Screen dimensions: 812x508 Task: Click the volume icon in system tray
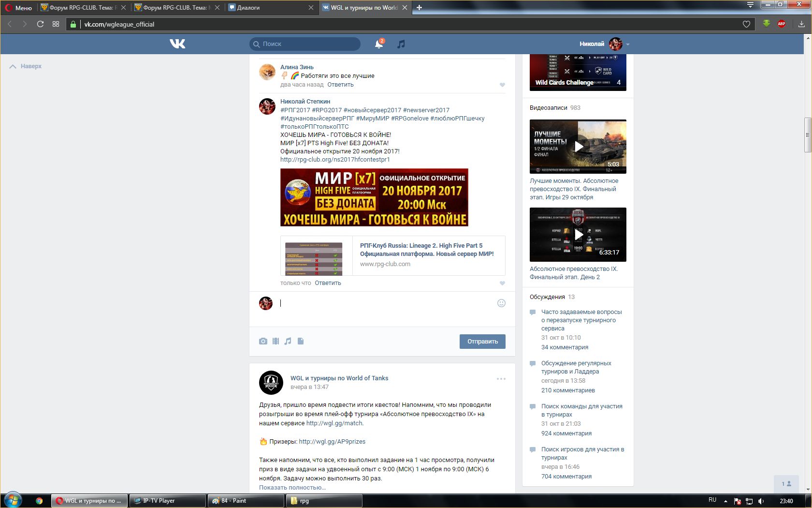pyautogui.click(x=761, y=501)
